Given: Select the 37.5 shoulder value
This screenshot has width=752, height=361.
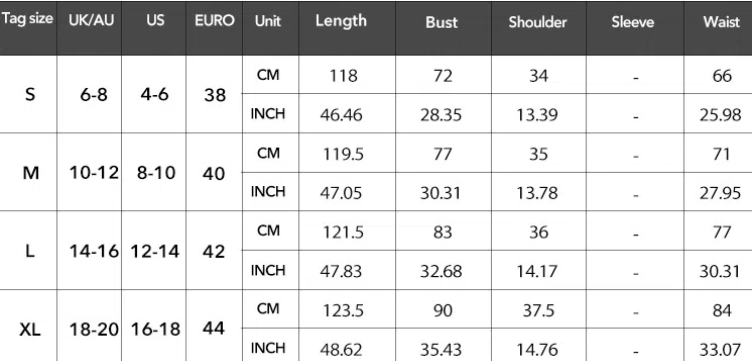Looking at the screenshot, I should coord(538,310).
